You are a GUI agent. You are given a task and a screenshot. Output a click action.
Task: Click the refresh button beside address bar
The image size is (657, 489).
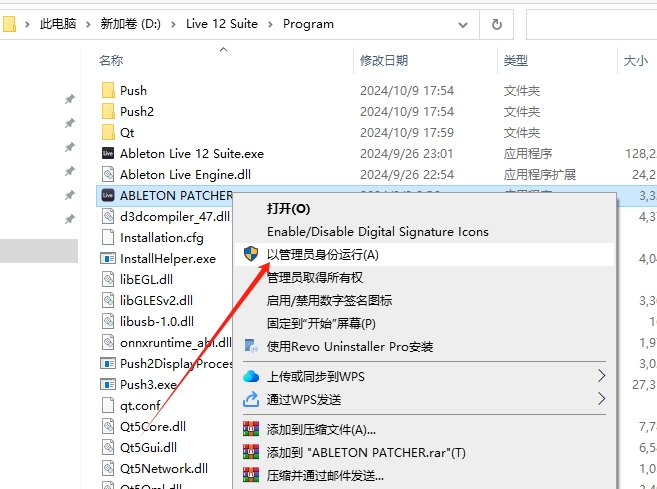(495, 23)
